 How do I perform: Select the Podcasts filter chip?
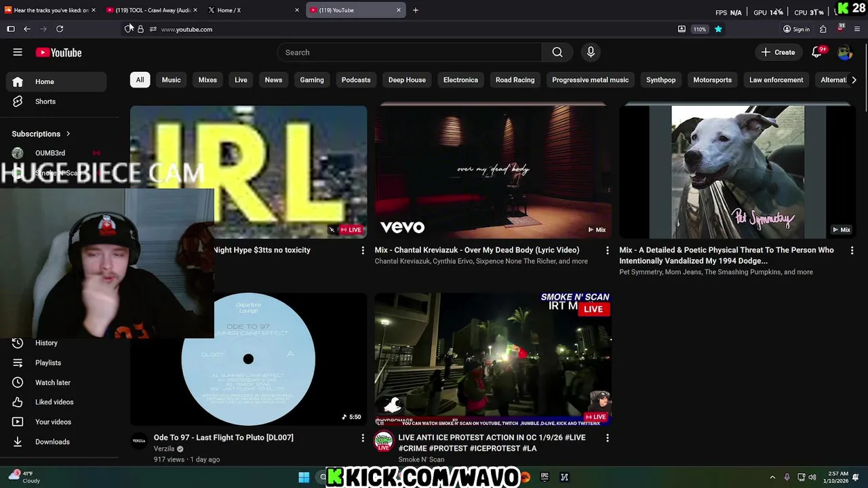[356, 80]
